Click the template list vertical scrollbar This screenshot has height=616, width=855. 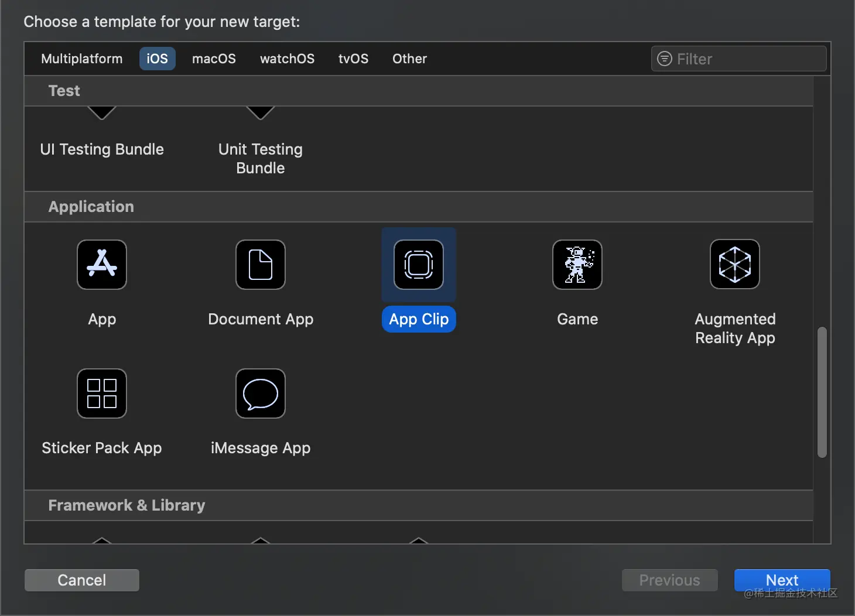pos(822,392)
